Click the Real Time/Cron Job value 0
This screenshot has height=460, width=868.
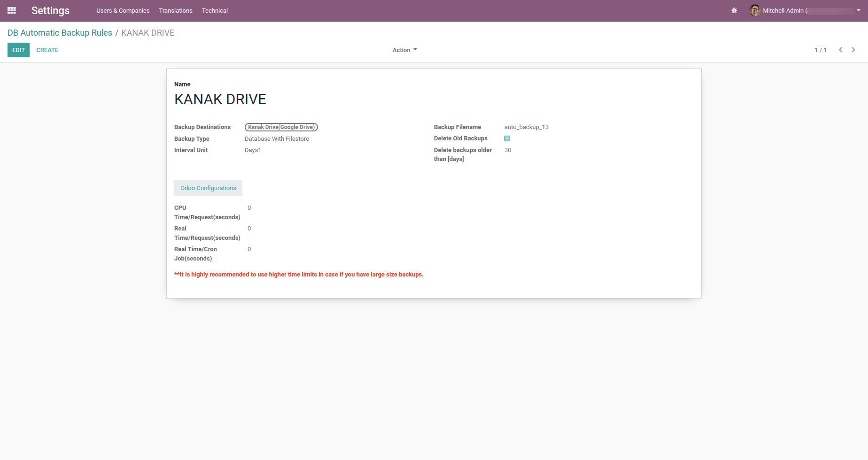(249, 249)
